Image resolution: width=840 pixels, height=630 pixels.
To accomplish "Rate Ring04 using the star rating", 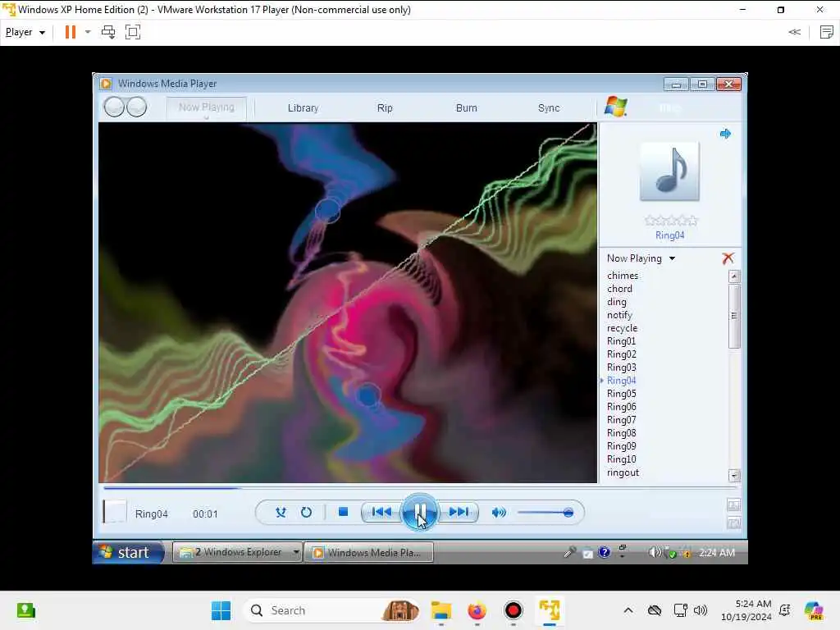I will click(x=671, y=220).
